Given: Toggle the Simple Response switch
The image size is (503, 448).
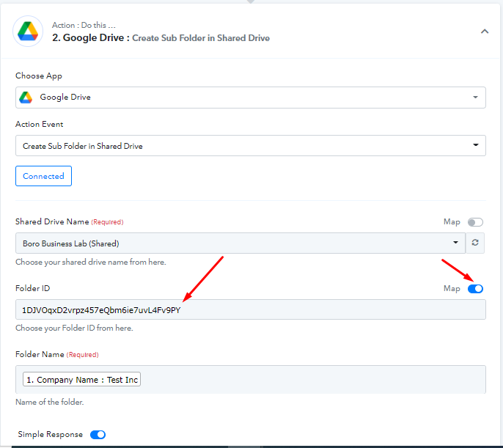Looking at the screenshot, I should (98, 435).
